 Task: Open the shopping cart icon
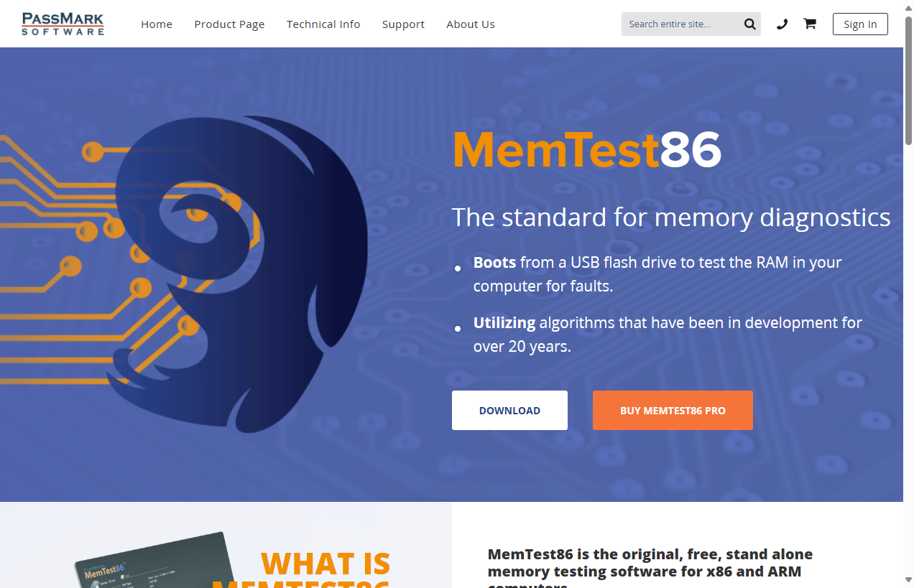tap(810, 24)
